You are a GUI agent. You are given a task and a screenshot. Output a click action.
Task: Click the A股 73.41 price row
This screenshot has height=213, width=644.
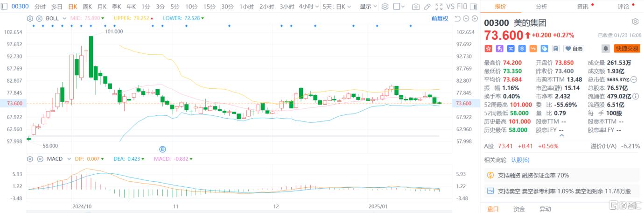(561, 146)
